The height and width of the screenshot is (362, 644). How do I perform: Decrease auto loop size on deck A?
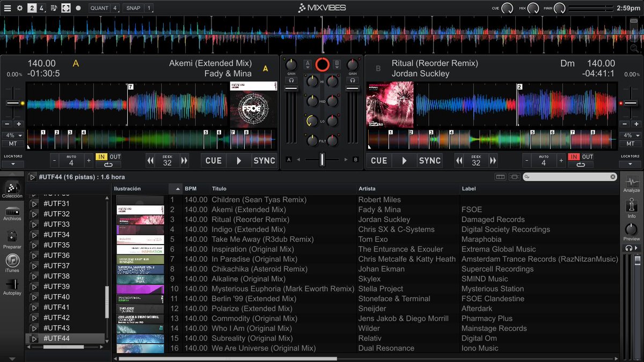[54, 160]
